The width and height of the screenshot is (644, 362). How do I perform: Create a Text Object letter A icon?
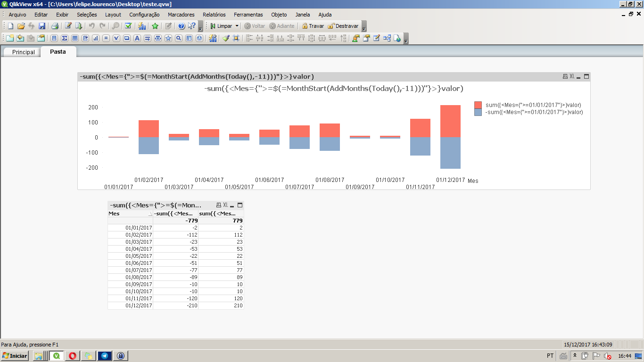137,38
